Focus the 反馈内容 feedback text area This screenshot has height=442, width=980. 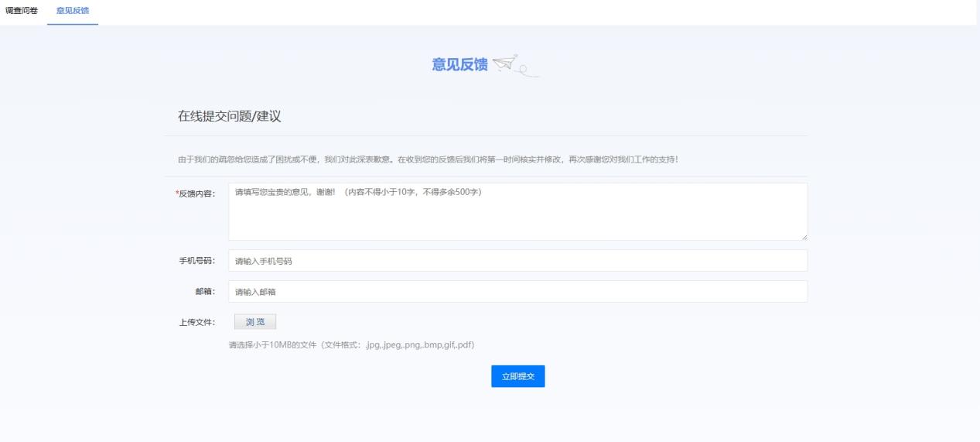point(517,211)
